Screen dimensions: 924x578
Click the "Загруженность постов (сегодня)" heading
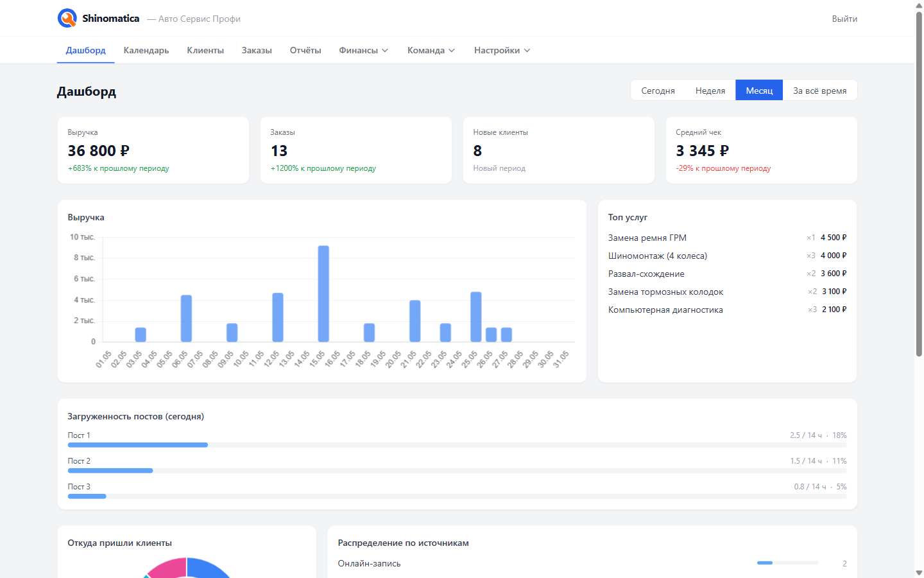[136, 416]
